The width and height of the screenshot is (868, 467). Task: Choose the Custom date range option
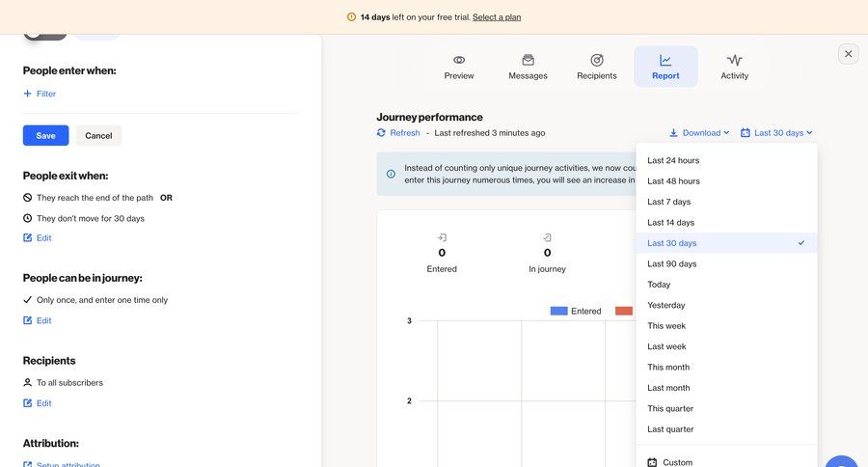[x=726, y=460]
